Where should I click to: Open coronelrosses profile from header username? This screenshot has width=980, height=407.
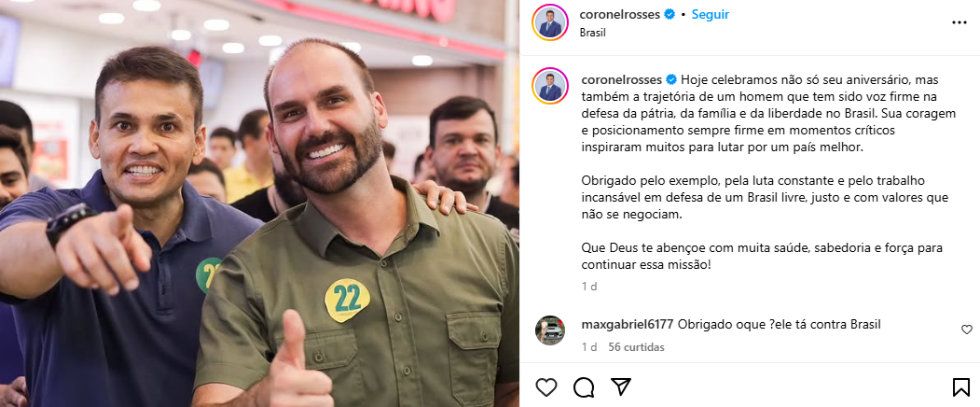point(620,14)
